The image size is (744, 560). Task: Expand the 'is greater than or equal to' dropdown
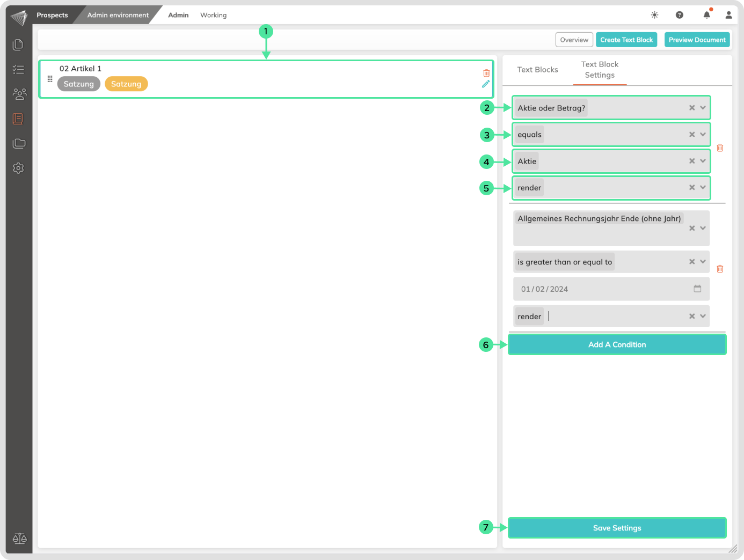(703, 262)
